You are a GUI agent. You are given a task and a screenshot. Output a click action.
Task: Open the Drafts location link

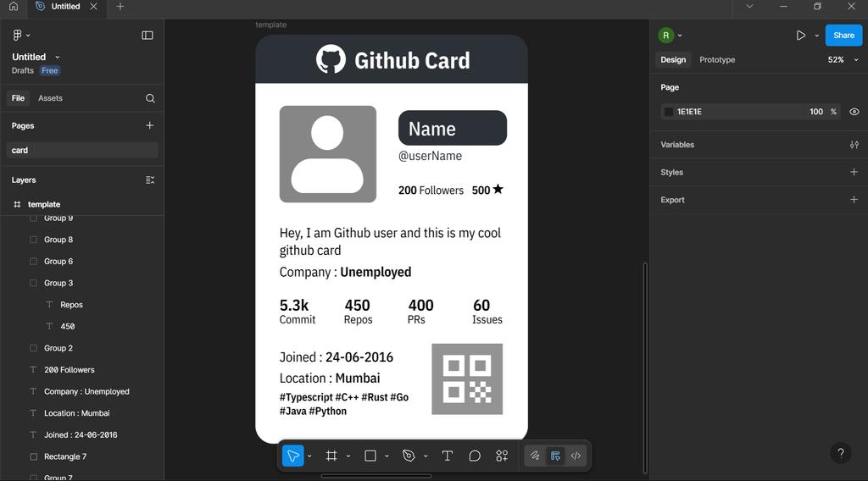coord(23,71)
